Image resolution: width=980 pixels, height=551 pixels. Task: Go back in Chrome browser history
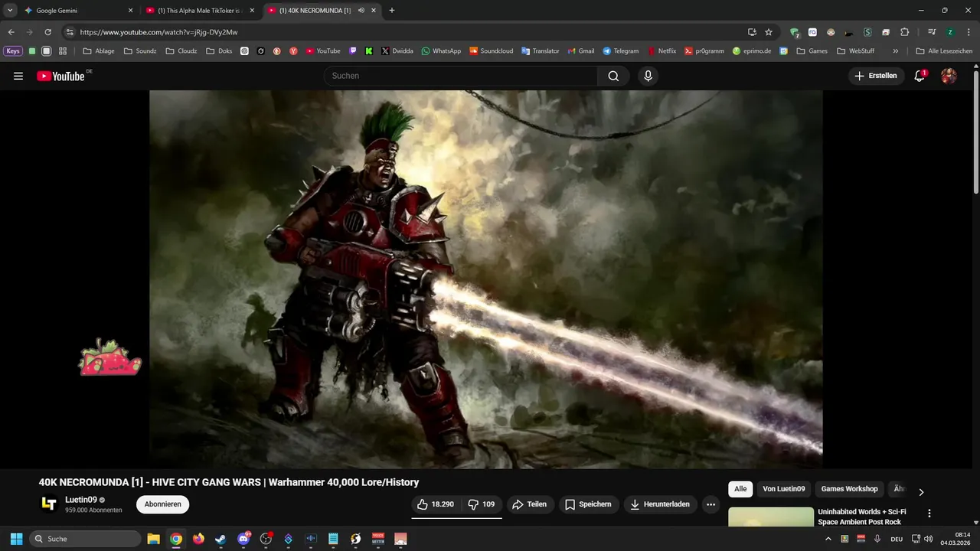(11, 32)
